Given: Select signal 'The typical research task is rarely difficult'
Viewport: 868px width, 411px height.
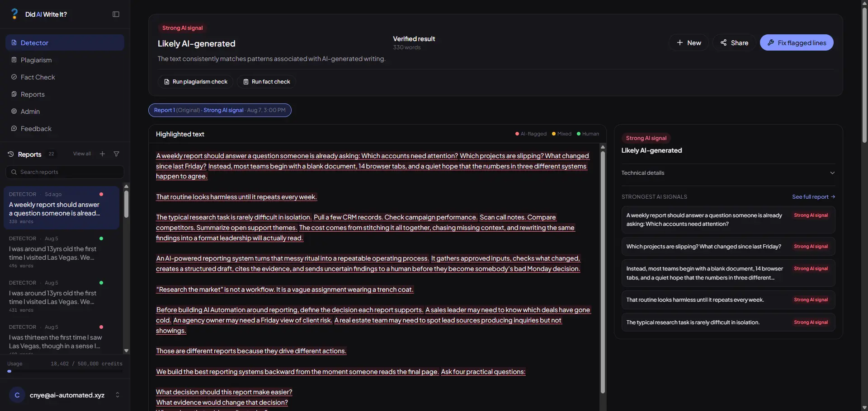Looking at the screenshot, I should coord(728,322).
